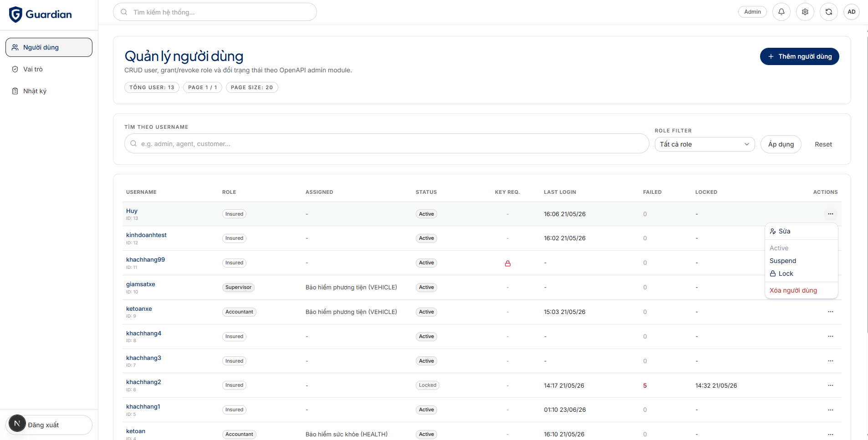Click locked time 14:32 21/05/26
This screenshot has width=868, height=440.
tap(716, 385)
